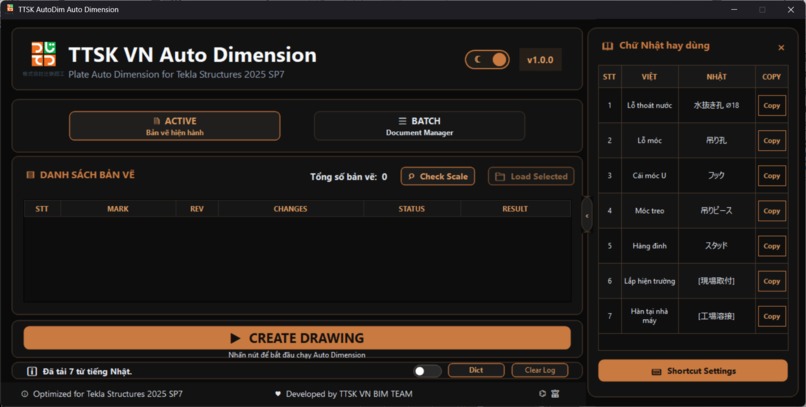Copy the Japanese term for Hàn tại nhà máy
The image size is (806, 407).
pos(772,317)
